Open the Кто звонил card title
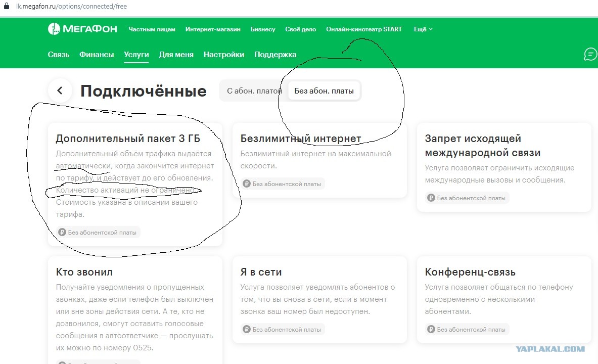Image resolution: width=598 pixels, height=364 pixels. 84,272
